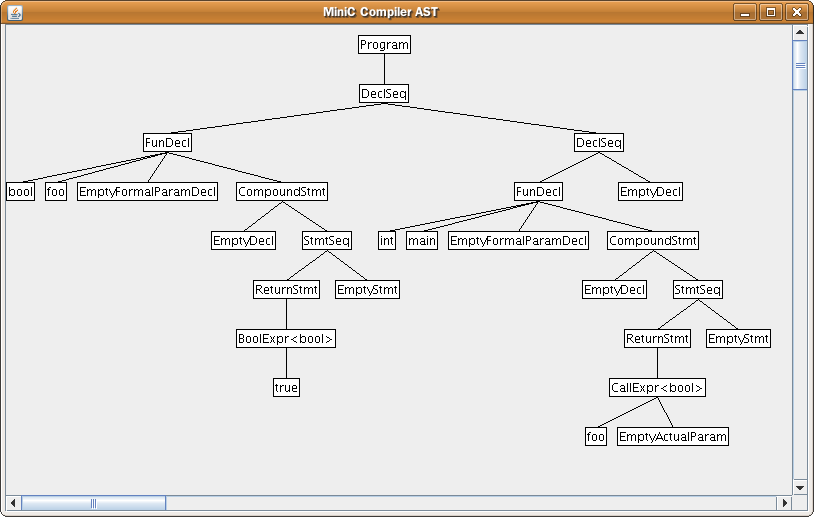Select the 'main' identifier node
The height and width of the screenshot is (517, 814).
(x=422, y=241)
